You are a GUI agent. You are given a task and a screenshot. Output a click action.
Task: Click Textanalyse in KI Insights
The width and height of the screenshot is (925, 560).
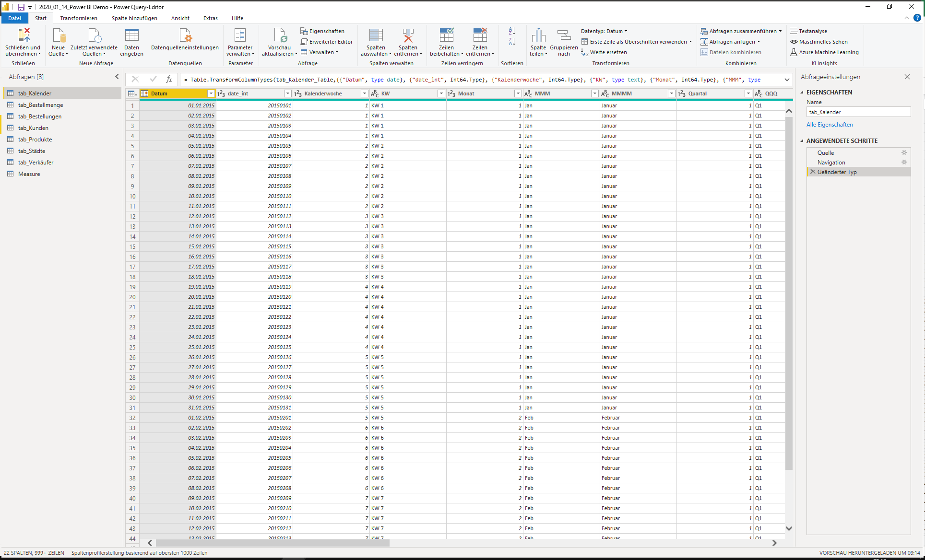tap(809, 31)
